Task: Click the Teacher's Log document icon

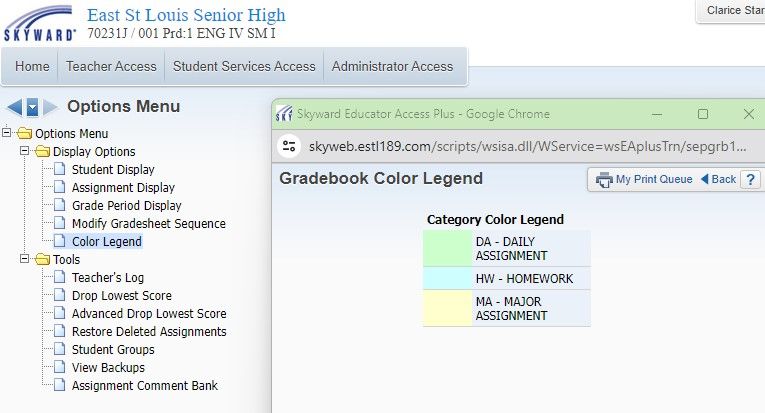Action: [x=59, y=278]
